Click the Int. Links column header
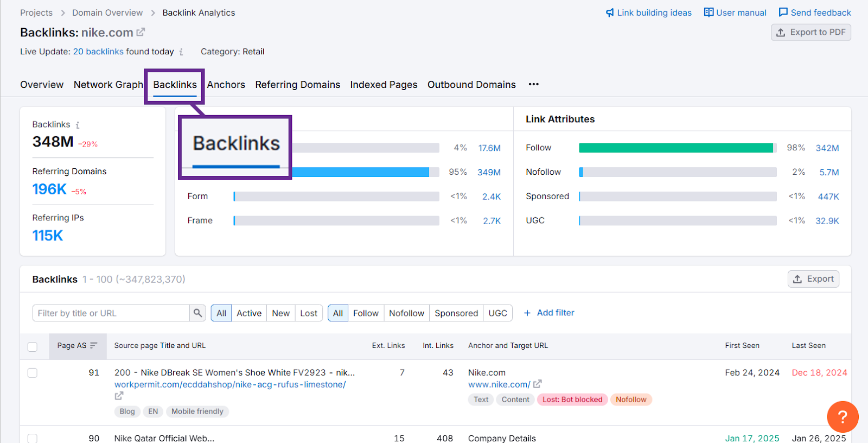Image resolution: width=868 pixels, height=443 pixels. click(x=438, y=346)
